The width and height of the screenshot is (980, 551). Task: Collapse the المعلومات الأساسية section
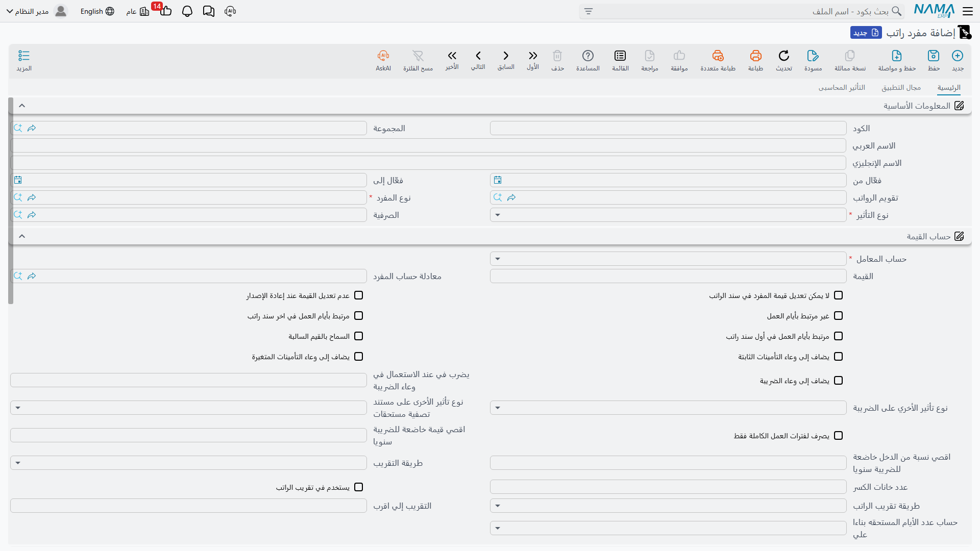point(22,106)
